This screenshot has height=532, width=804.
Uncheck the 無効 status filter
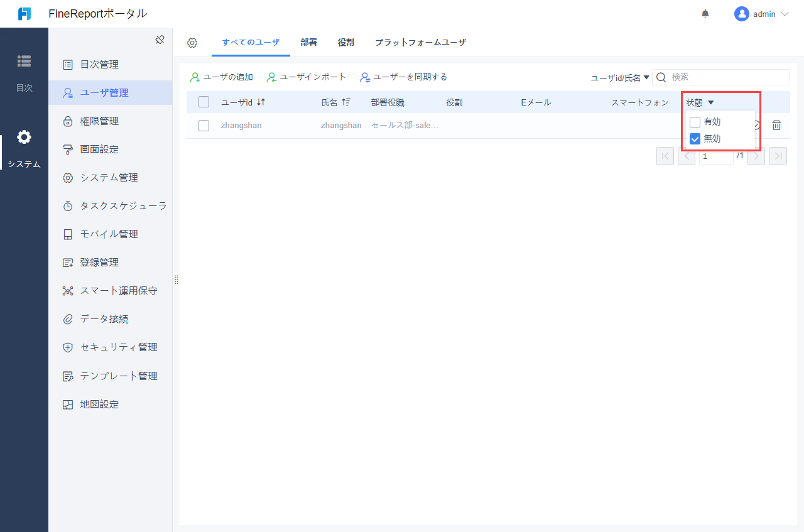pyautogui.click(x=695, y=138)
